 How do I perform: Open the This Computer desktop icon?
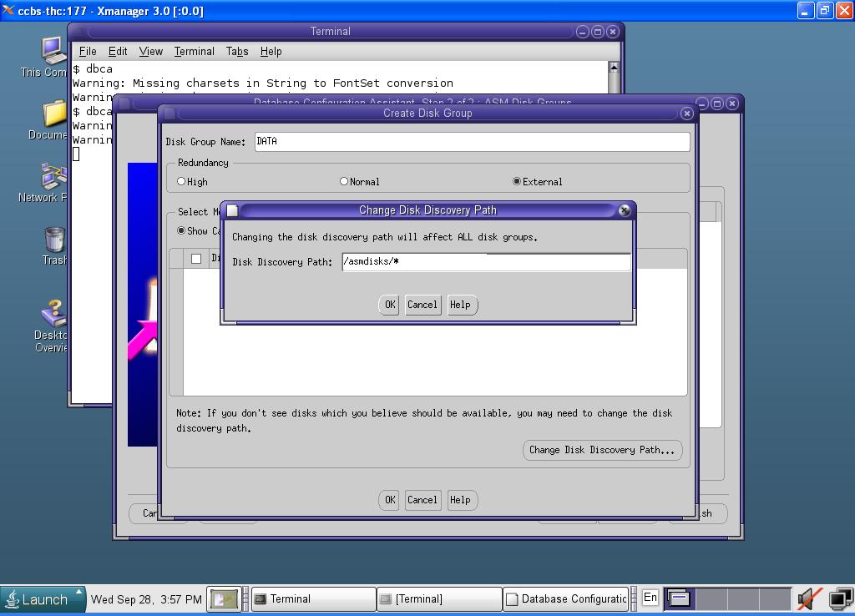pos(53,52)
